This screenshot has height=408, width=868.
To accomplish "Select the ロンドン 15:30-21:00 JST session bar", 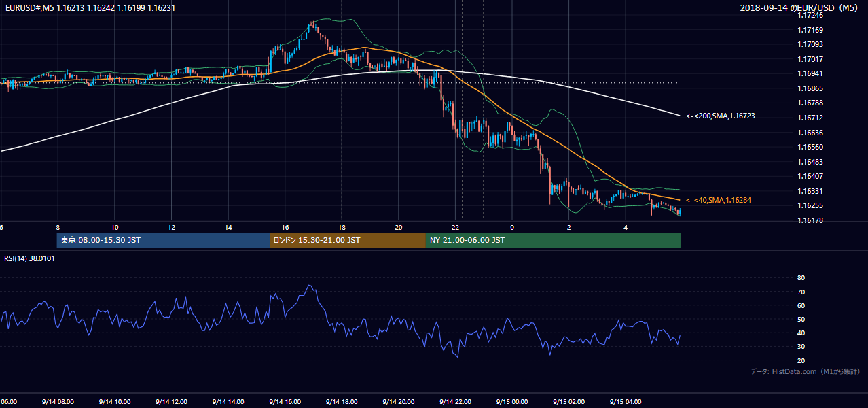I will pyautogui.click(x=348, y=240).
